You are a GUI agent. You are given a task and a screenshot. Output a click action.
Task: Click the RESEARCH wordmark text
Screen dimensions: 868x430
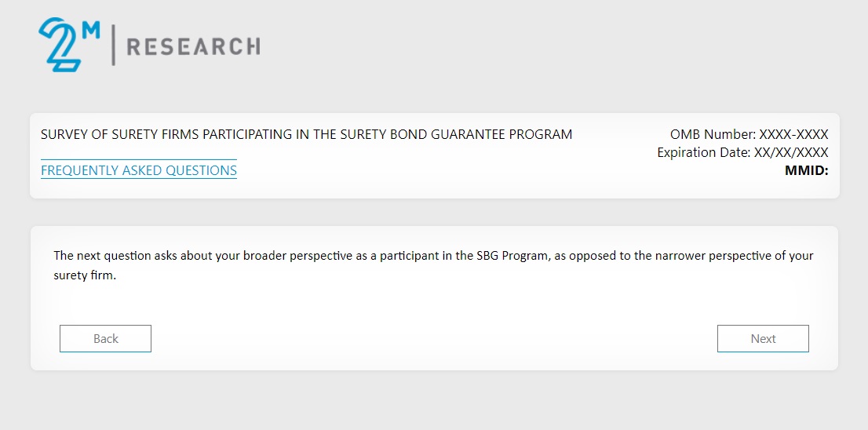coord(193,46)
